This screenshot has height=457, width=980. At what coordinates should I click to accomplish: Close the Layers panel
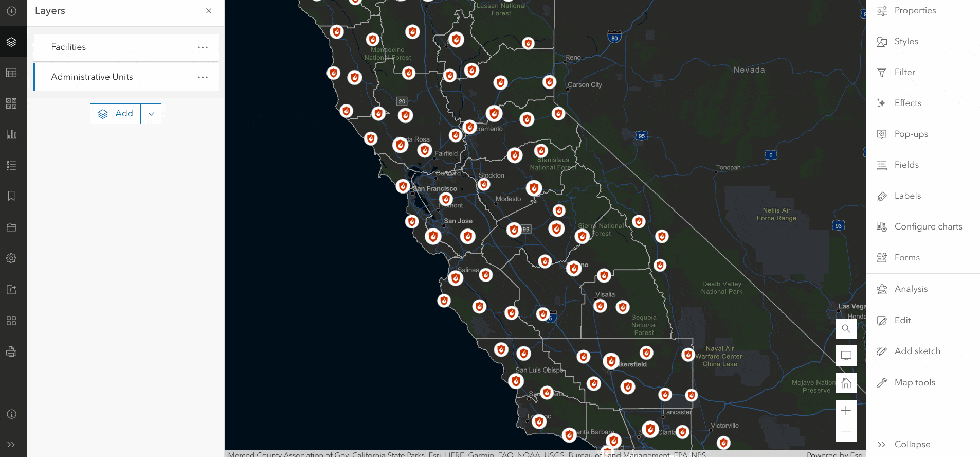tap(209, 11)
